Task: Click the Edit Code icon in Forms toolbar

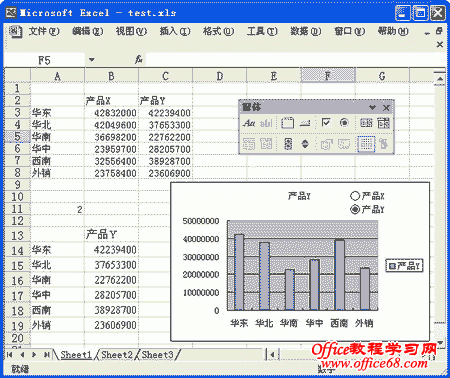Action: click(x=344, y=144)
